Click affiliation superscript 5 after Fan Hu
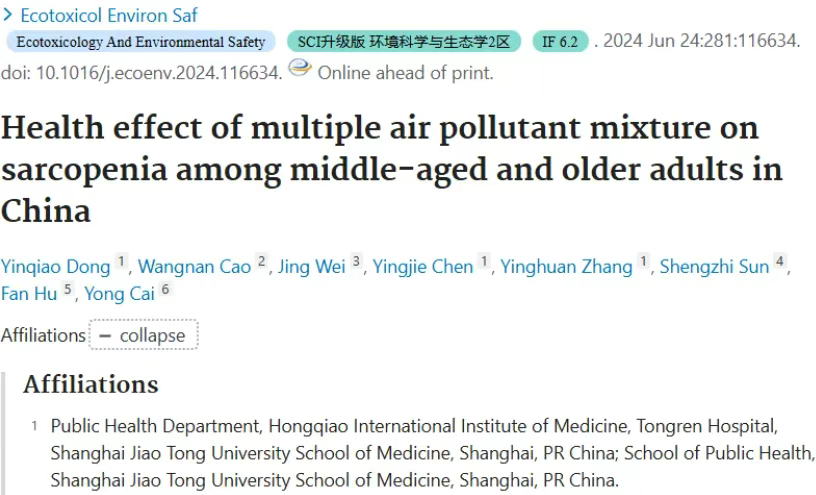The height and width of the screenshot is (495, 816). pos(68,288)
